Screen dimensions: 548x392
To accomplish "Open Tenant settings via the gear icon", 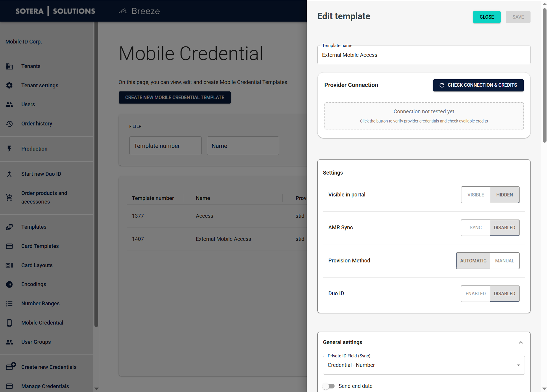I will pos(9,85).
